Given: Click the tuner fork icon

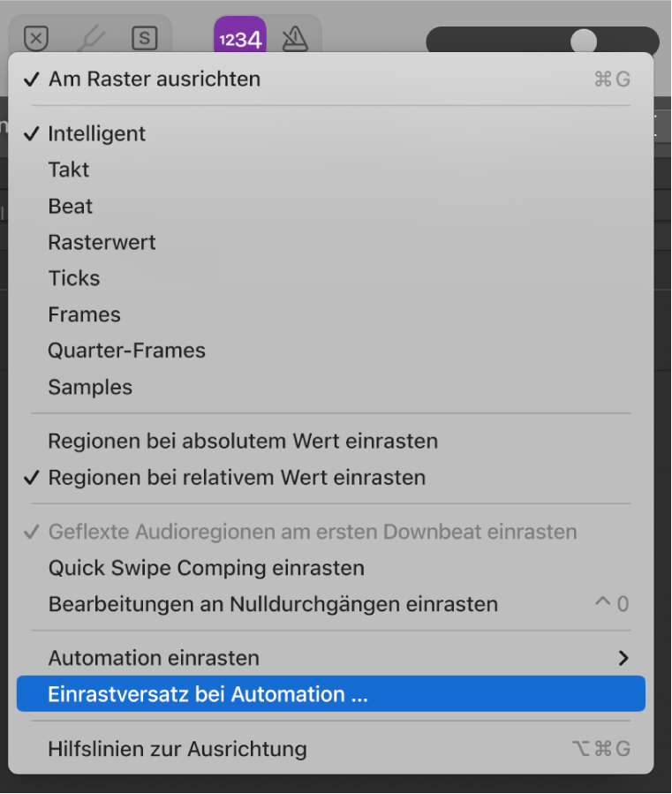Looking at the screenshot, I should [x=91, y=38].
